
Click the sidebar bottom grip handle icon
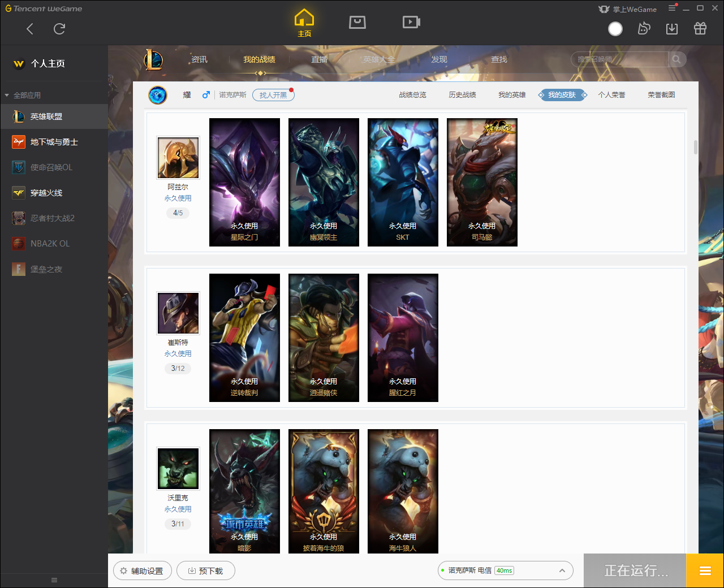[x=54, y=580]
